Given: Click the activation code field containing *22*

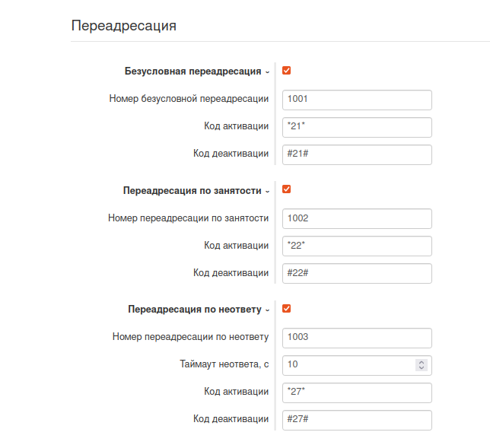Looking at the screenshot, I should 356,246.
